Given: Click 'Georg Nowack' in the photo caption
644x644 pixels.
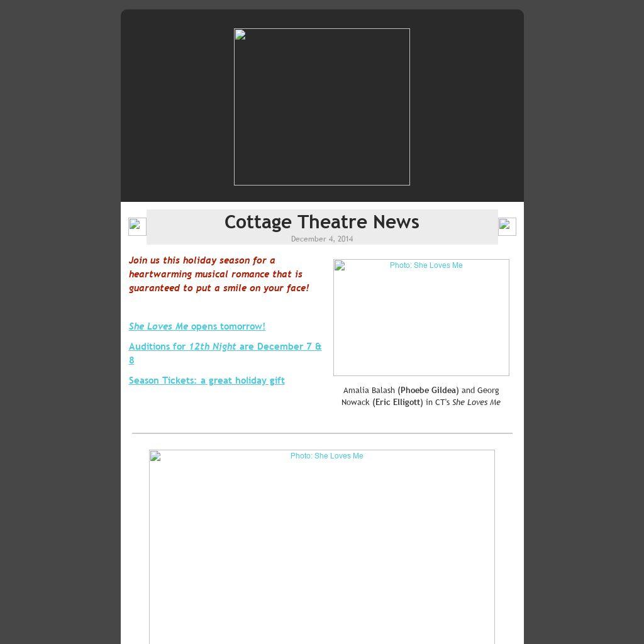Looking at the screenshot, I should pyautogui.click(x=356, y=402).
